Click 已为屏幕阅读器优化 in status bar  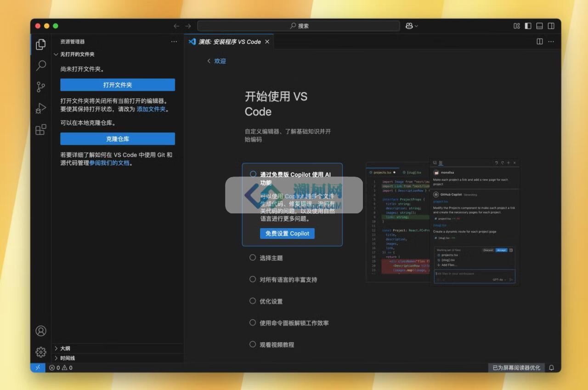point(516,367)
